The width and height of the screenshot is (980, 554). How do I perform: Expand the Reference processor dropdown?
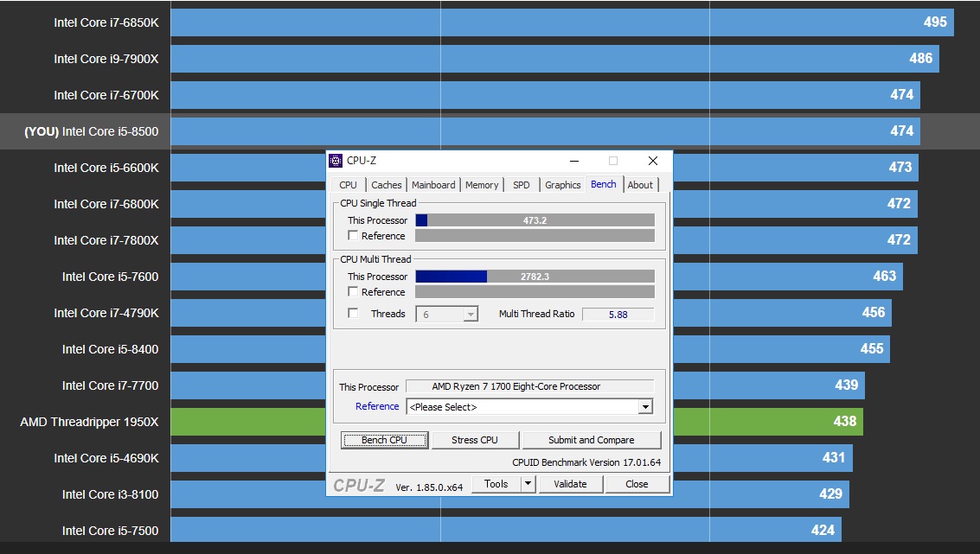pyautogui.click(x=644, y=407)
